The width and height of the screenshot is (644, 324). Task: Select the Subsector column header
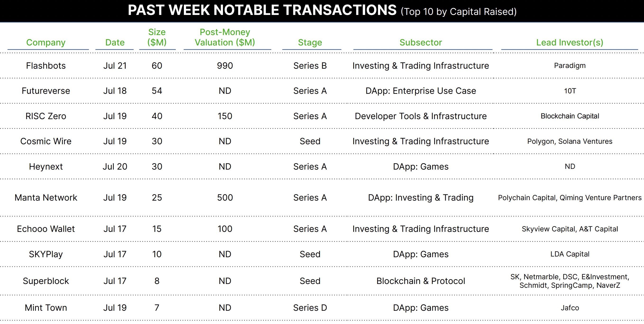[x=421, y=42]
